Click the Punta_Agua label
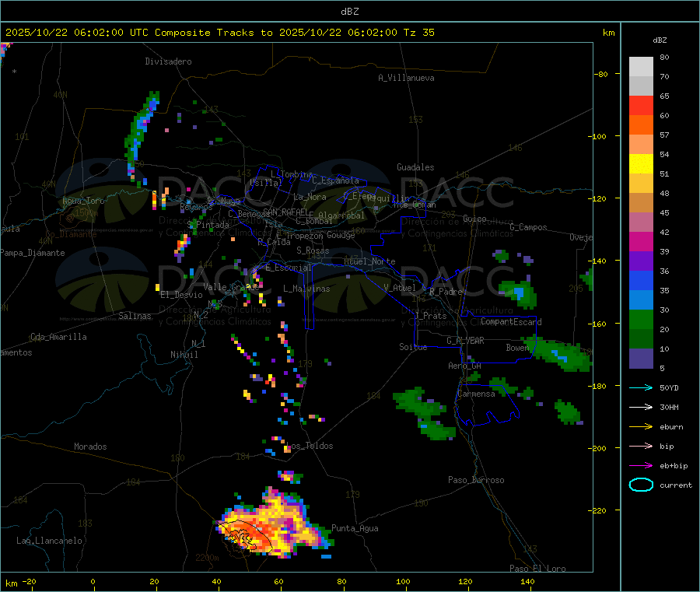The image size is (700, 592). (355, 528)
